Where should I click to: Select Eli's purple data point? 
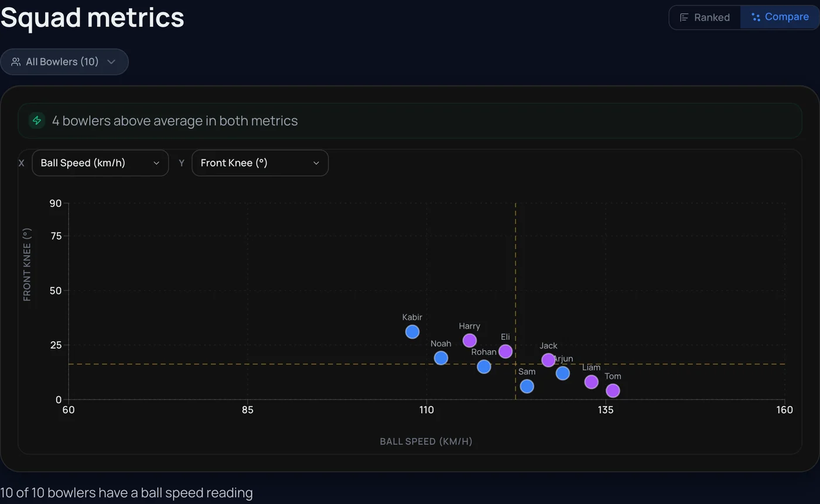click(x=505, y=351)
